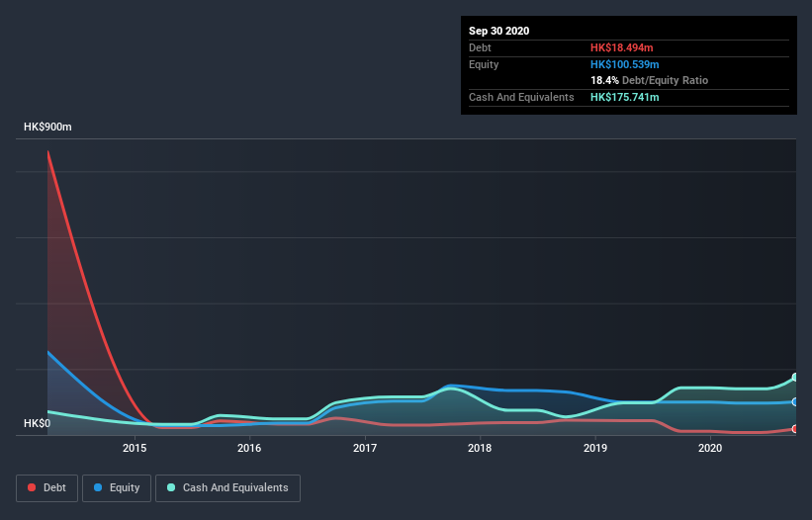Click the 2019 x-axis label
Screen dimensions: 812x520
click(x=595, y=448)
